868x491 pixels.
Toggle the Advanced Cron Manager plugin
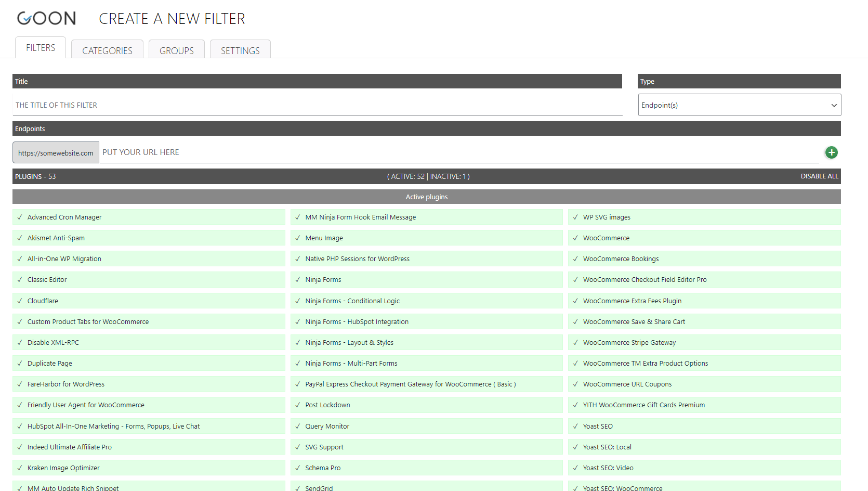(x=149, y=217)
